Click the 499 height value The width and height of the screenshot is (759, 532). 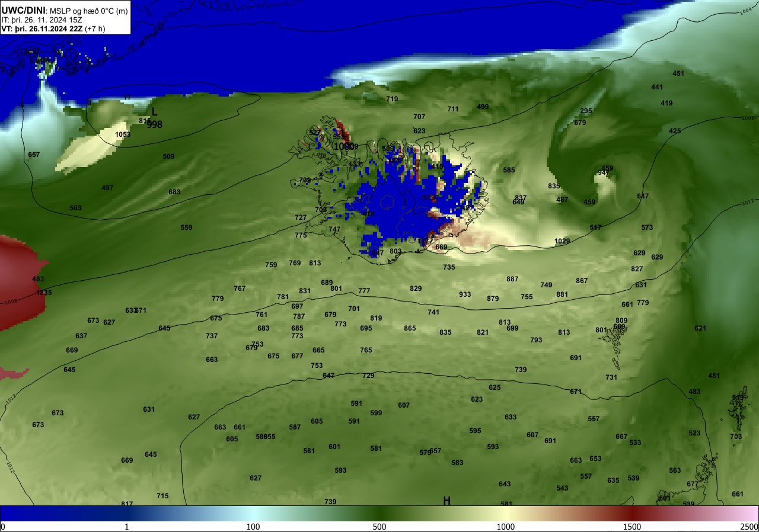coord(483,107)
